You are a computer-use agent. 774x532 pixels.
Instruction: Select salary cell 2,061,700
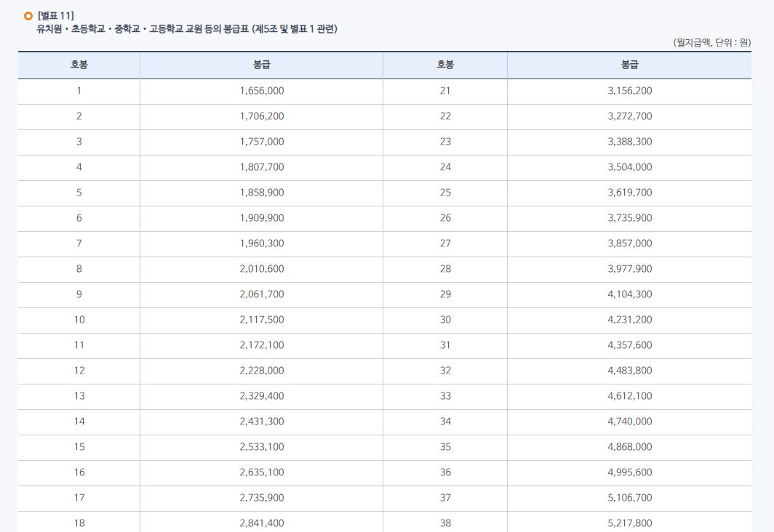[x=262, y=294]
